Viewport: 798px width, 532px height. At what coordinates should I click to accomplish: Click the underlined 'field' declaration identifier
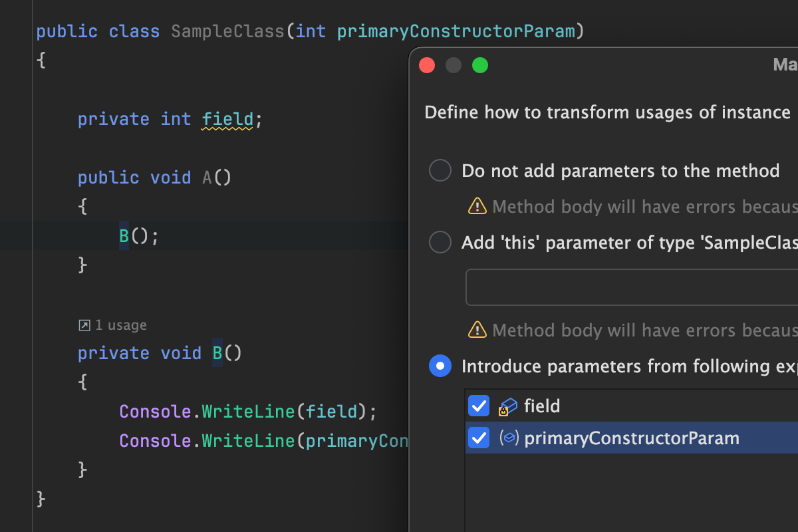pyautogui.click(x=227, y=119)
